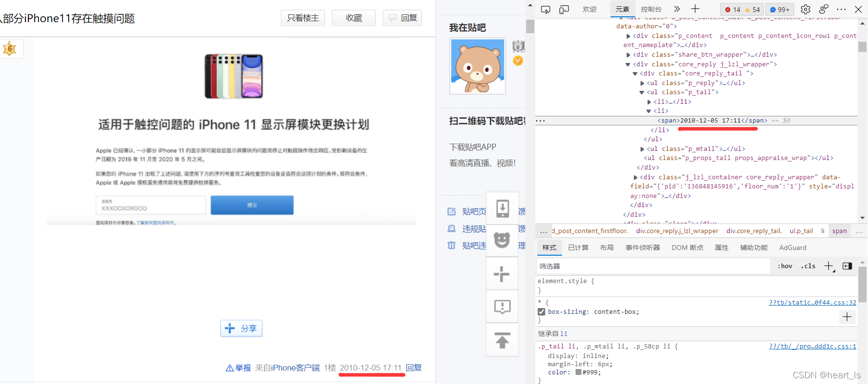Click the plus floating sidebar icon
The image size is (868, 384).
point(502,274)
